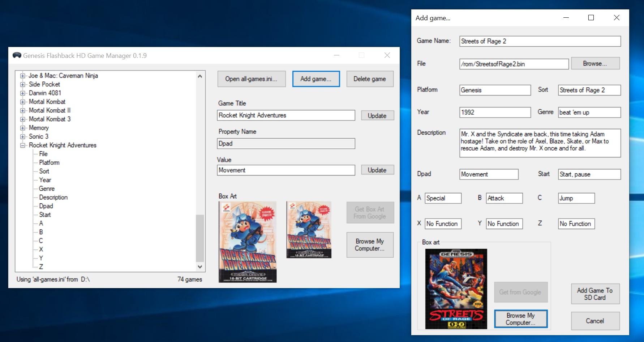Select the Description property in the tree
This screenshot has width=644, height=342.
pos(53,197)
